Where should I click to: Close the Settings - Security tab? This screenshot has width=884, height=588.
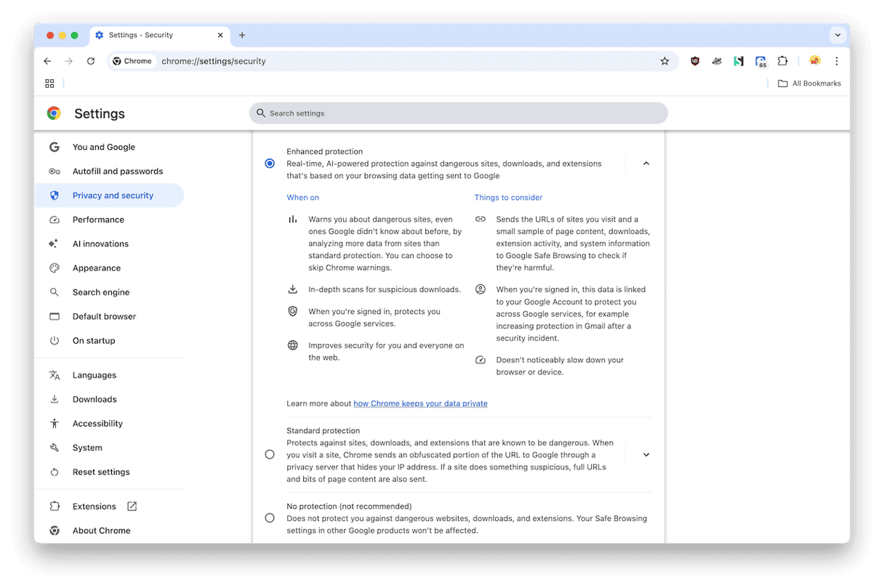pos(220,35)
